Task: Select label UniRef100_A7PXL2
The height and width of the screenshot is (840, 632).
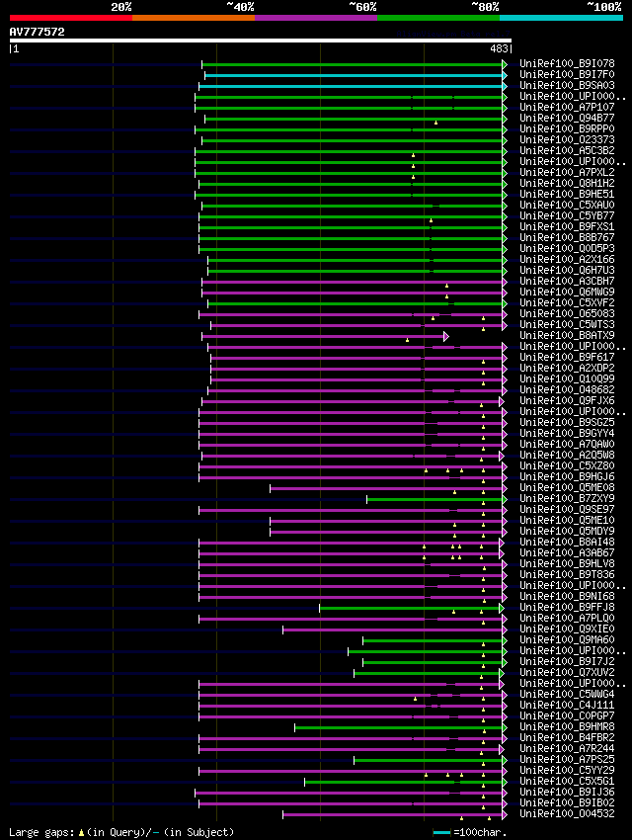Action: (567, 173)
